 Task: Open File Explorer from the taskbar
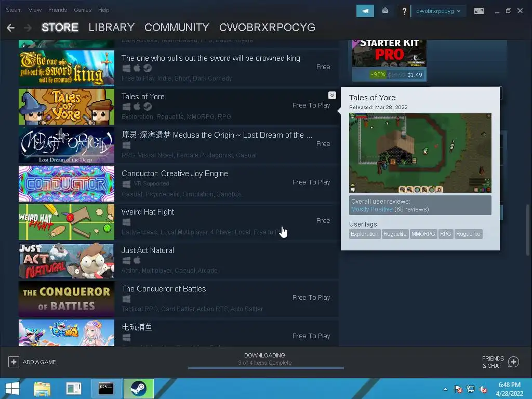(42, 389)
